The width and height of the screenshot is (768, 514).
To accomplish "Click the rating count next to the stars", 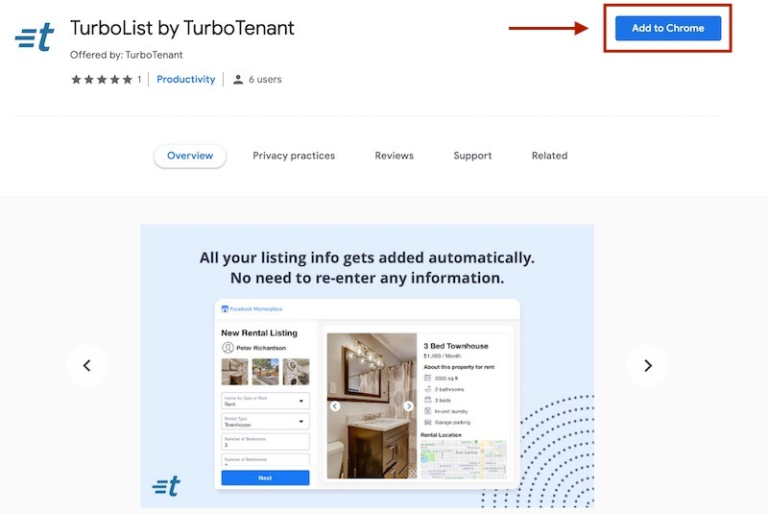I will point(139,79).
